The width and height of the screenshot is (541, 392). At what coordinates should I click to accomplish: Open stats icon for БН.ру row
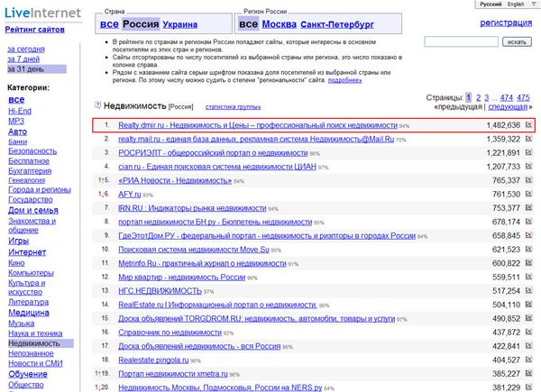pyautogui.click(x=528, y=222)
